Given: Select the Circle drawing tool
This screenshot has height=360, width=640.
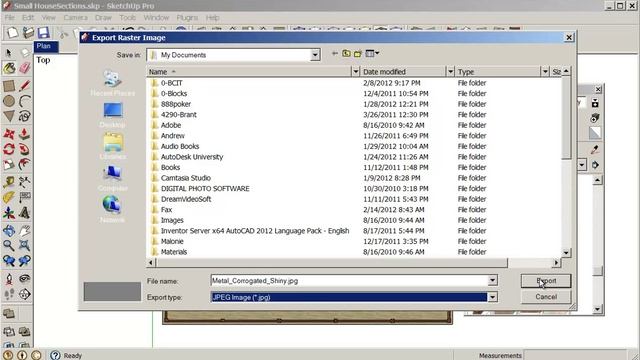Looking at the screenshot, I should 9,101.
